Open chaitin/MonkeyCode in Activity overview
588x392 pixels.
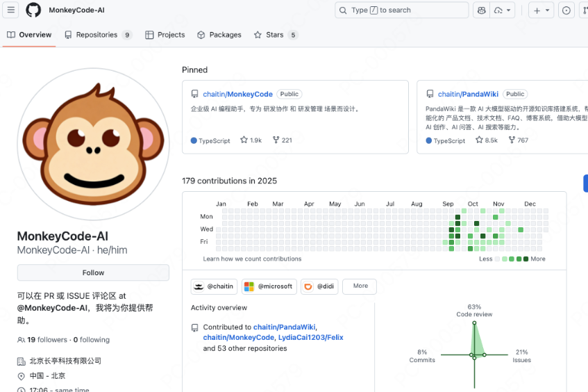pos(239,338)
